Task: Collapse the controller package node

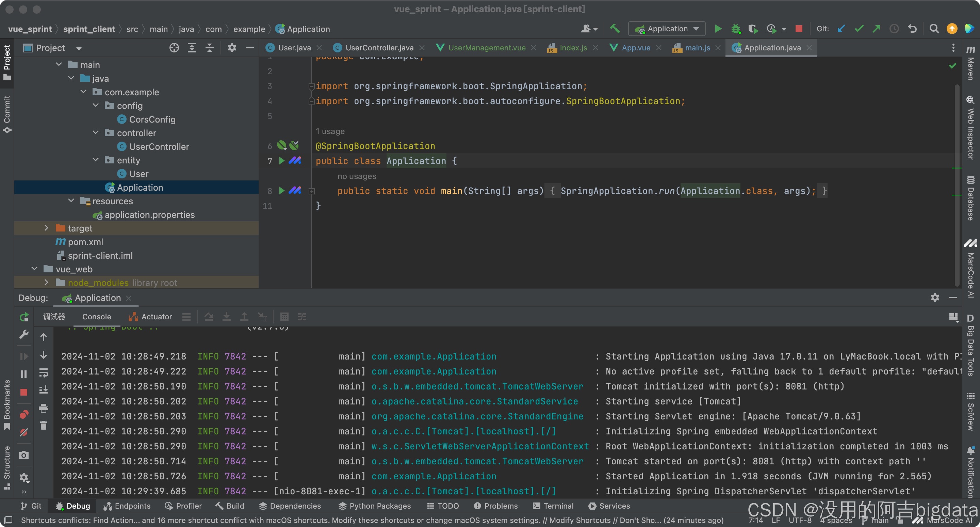Action: click(96, 133)
